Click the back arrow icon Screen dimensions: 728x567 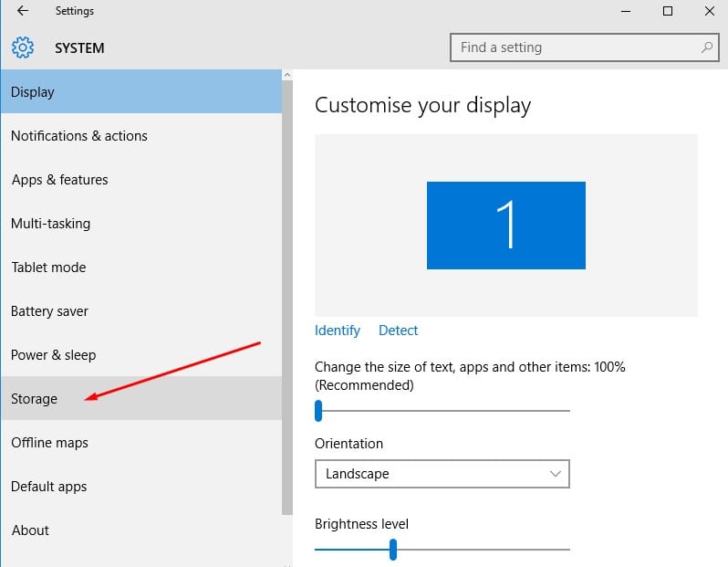23,11
